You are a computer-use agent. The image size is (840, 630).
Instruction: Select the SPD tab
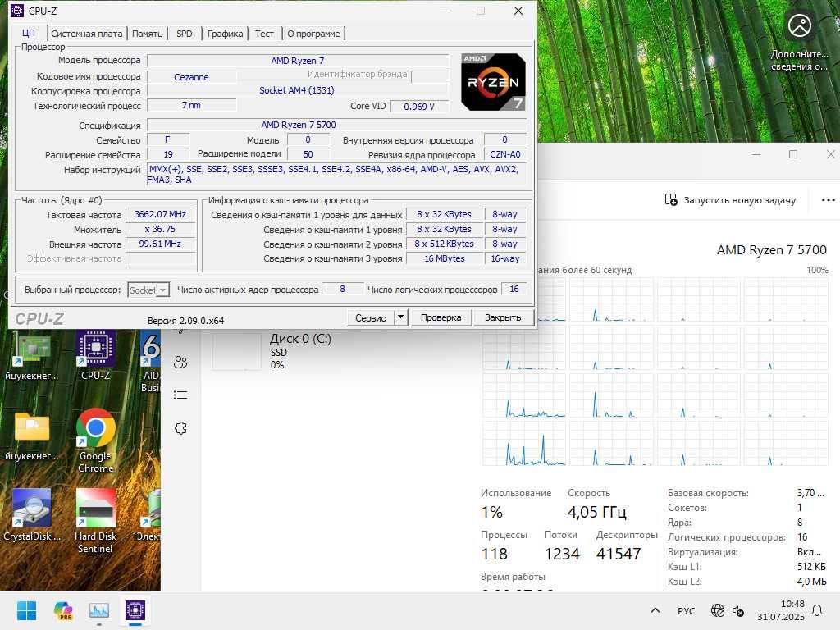tap(185, 34)
